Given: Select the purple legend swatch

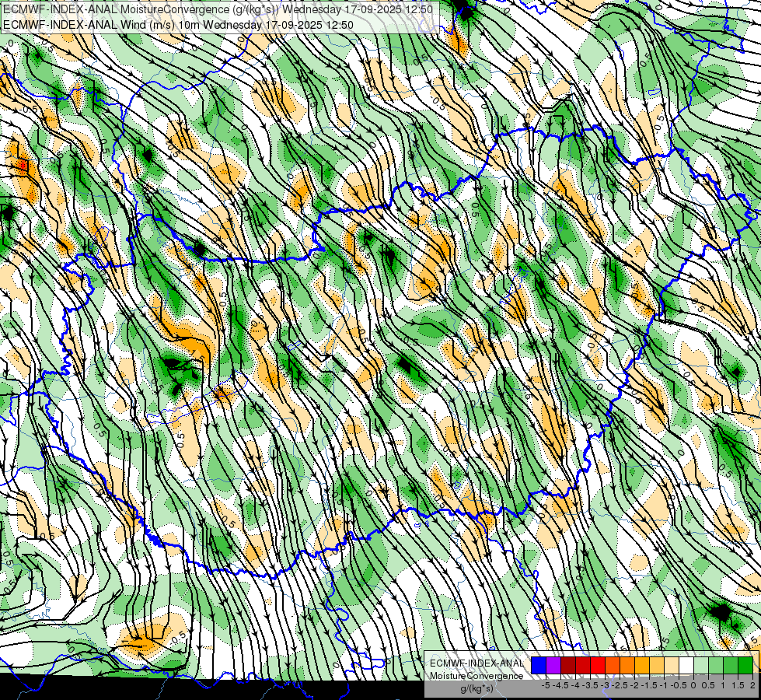Looking at the screenshot, I should [x=553, y=665].
